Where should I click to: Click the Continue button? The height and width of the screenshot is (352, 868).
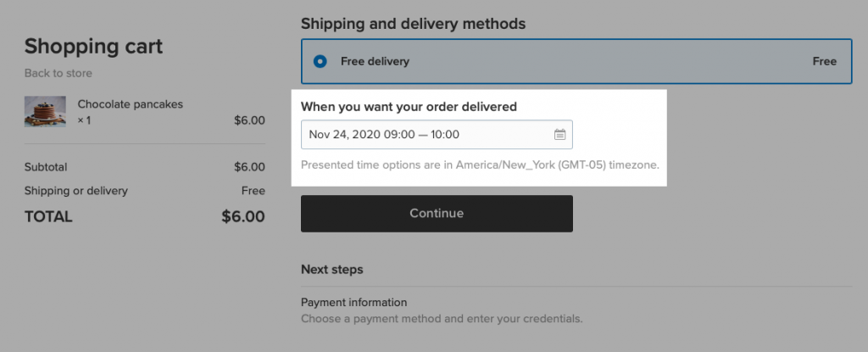pos(437,214)
